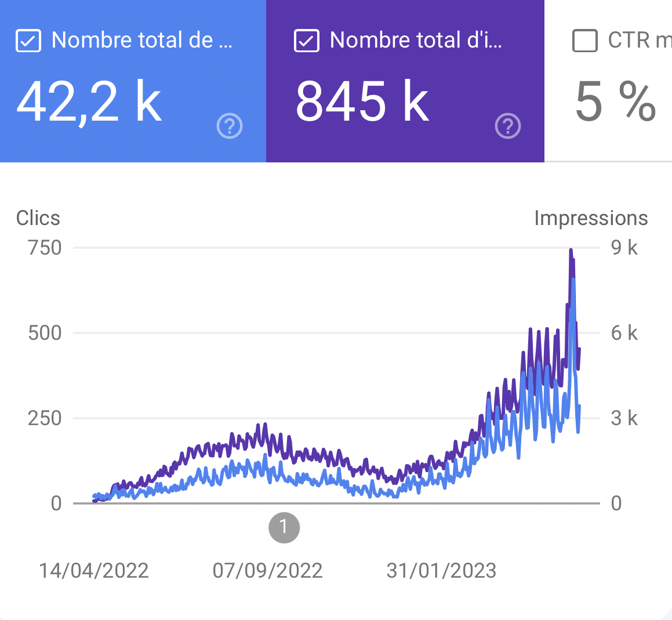Uncheck the 'Nombre total d'i...' impressions checkbox
Viewport: 672px width, 620px height.
click(x=307, y=41)
